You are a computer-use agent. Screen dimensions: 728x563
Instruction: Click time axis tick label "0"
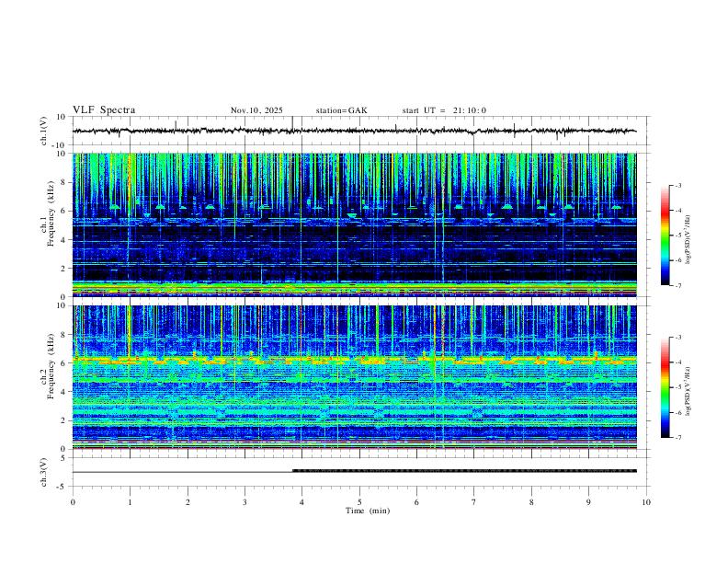(73, 502)
